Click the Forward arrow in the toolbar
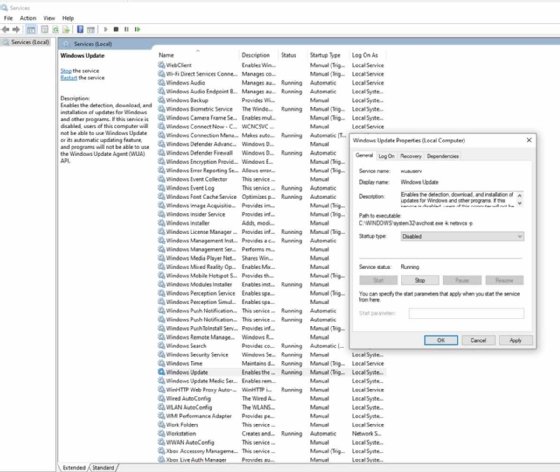 (x=16, y=29)
